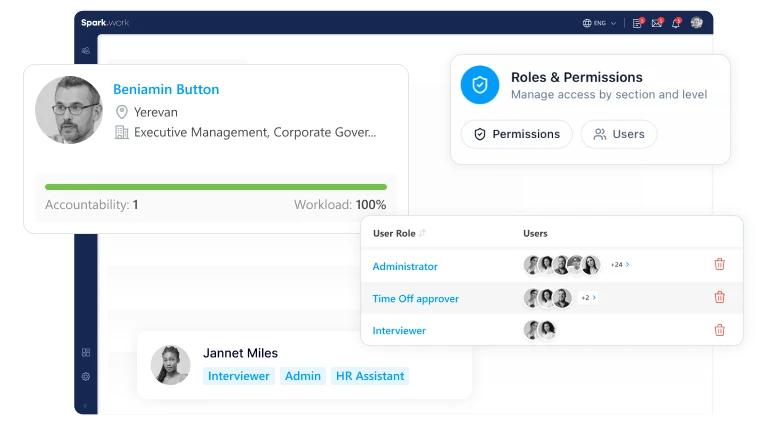Click the green workload progress bar
Image resolution: width=765 pixels, height=425 pixels.
click(216, 187)
